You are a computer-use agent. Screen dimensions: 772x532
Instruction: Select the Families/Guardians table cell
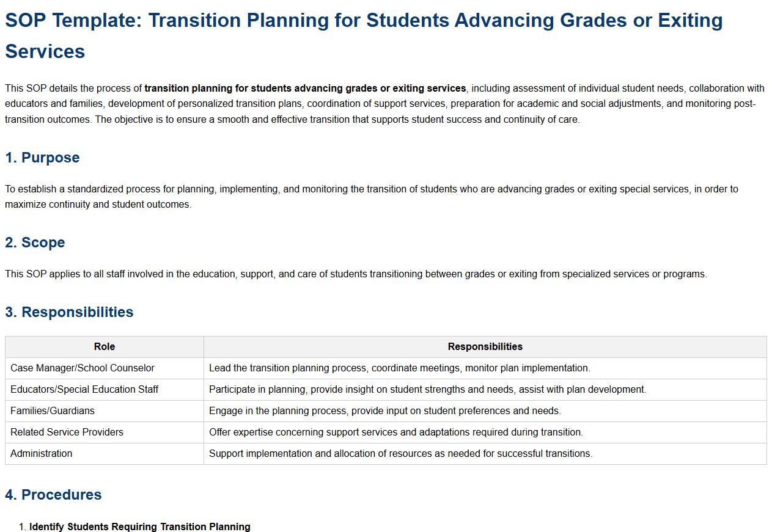tap(53, 411)
